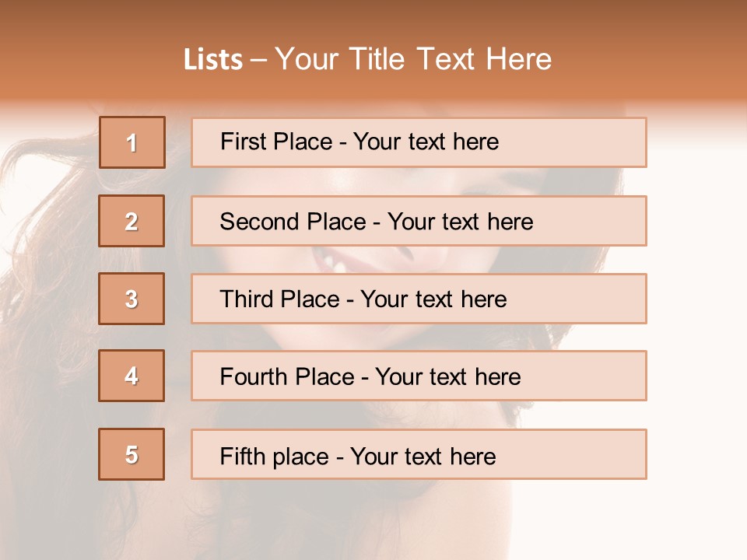Click the words "First Place"
This screenshot has height=560, width=747.
[276, 142]
